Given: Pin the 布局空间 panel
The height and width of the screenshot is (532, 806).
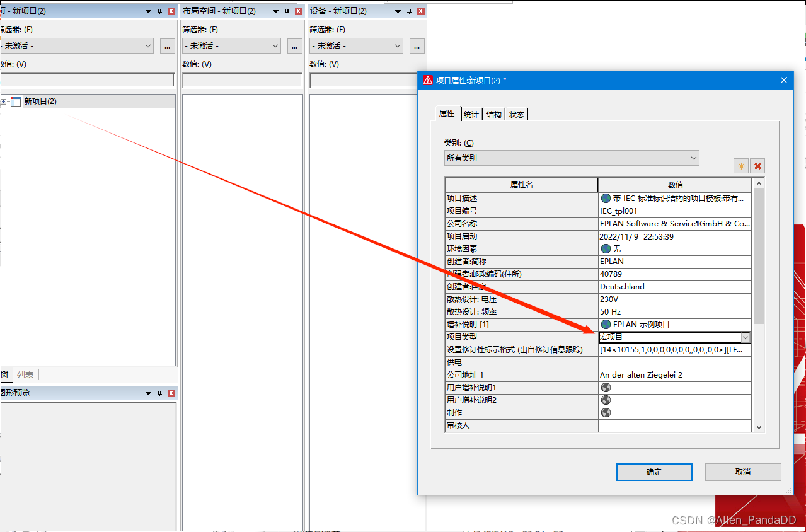Looking at the screenshot, I should click(x=287, y=11).
